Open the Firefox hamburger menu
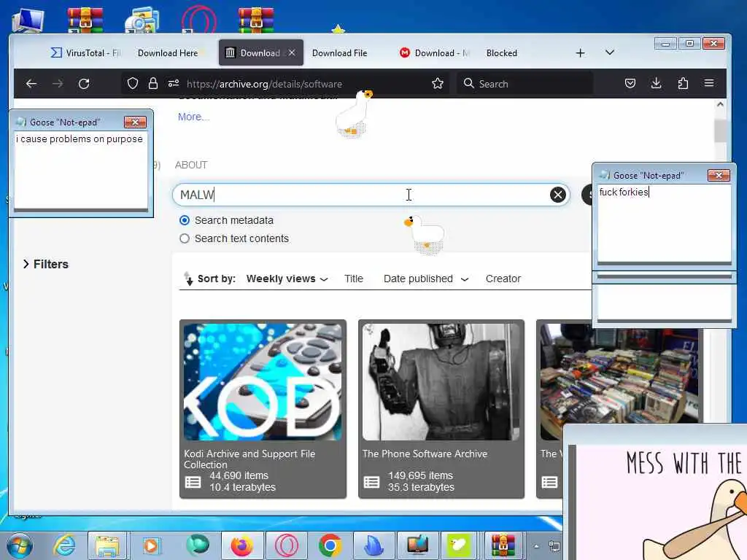This screenshot has height=560, width=747. [709, 83]
